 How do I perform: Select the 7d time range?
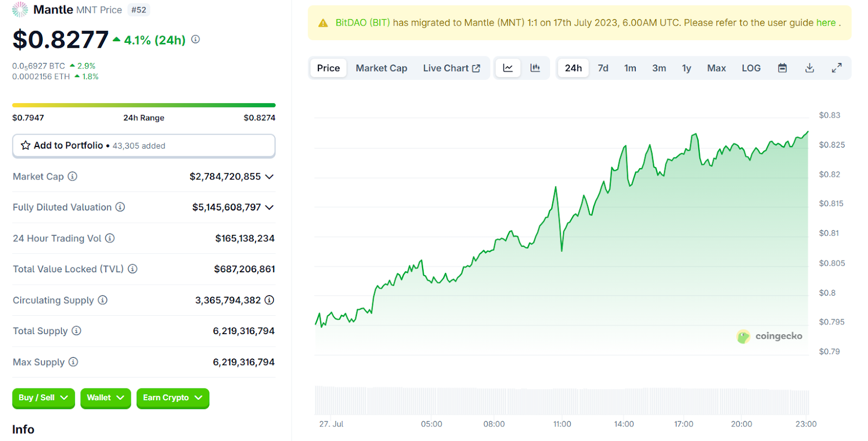pos(603,68)
